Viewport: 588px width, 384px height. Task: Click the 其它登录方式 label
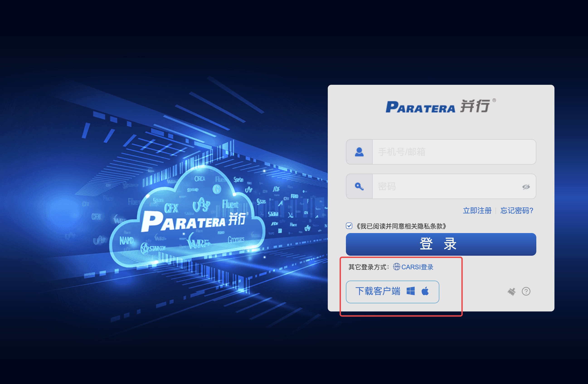(x=368, y=267)
